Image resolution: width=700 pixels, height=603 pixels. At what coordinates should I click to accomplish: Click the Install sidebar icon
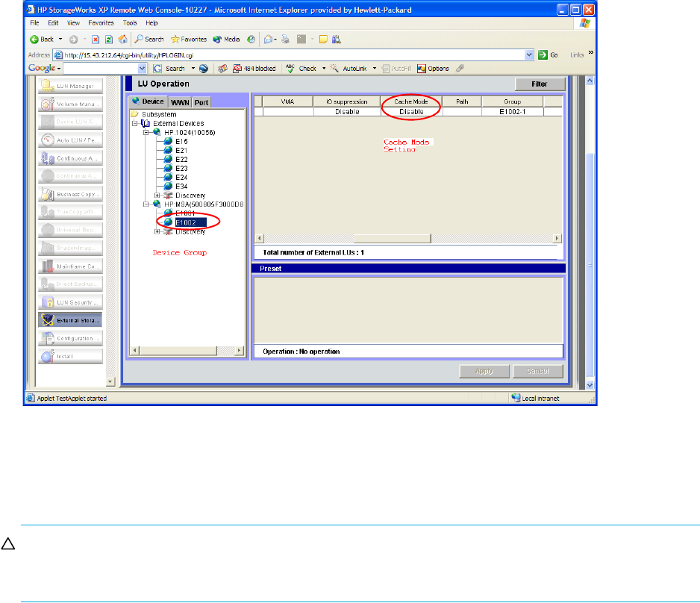pos(49,357)
